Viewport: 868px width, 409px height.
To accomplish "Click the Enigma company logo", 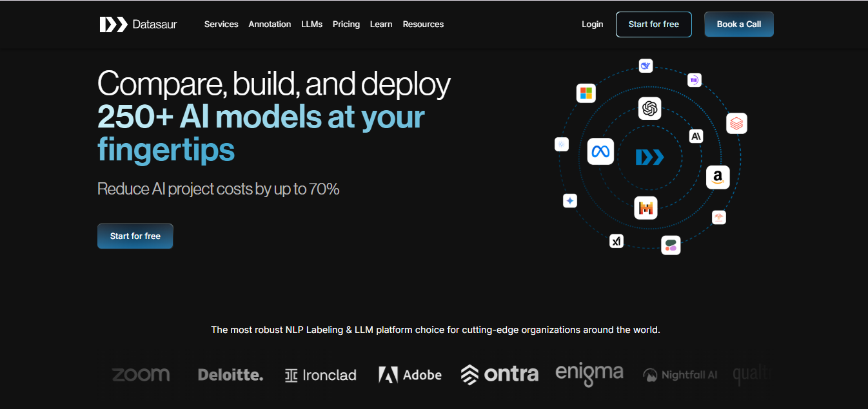I will (x=589, y=374).
